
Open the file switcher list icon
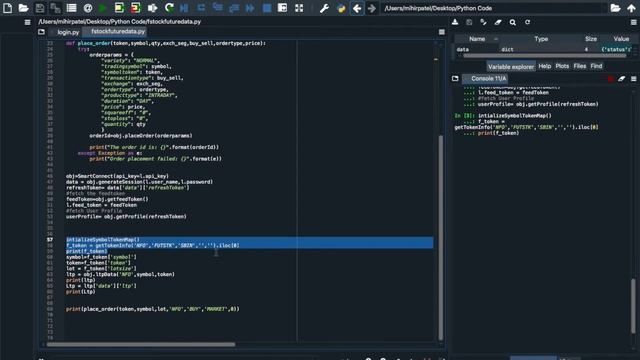(71, 8)
